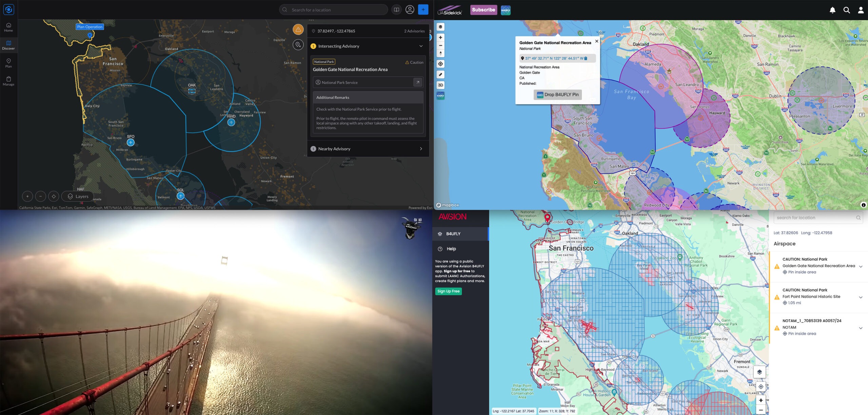The image size is (868, 415).
Task: Open Avision map layers button
Action: click(x=759, y=372)
